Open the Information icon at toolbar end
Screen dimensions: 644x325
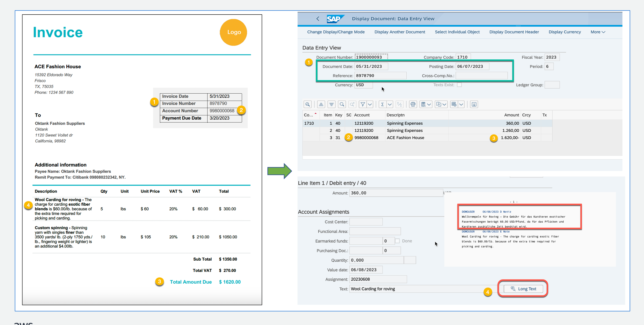pos(474,104)
